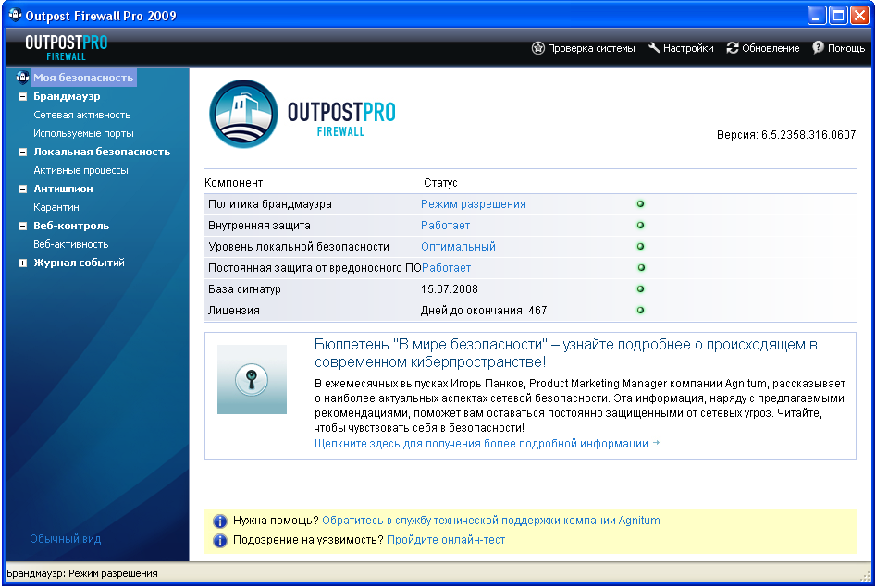Screen dimensions: 876x588
Task: Click the OUTPOSTPRO FIREWALL header logo
Action: [x=67, y=48]
